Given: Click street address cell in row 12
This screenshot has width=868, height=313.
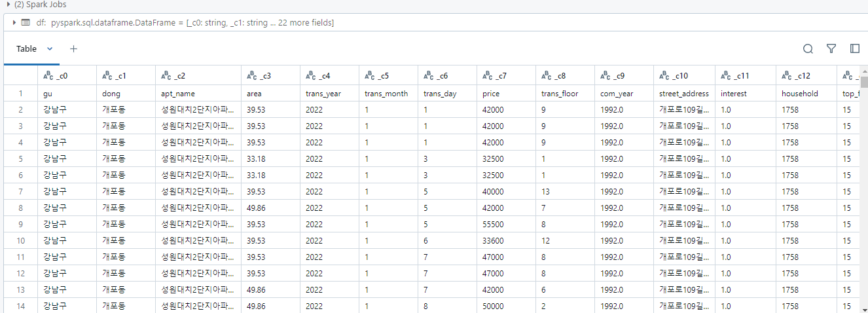Looking at the screenshot, I should click(684, 274).
